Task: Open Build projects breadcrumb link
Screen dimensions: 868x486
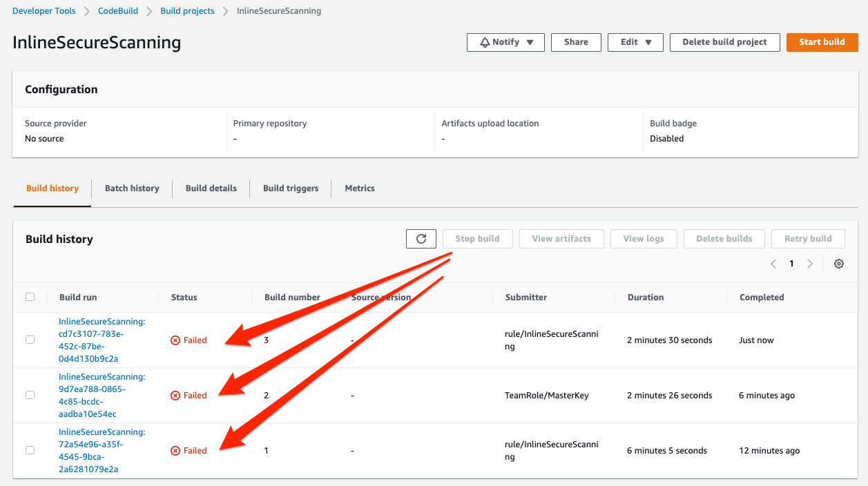Action: (x=187, y=11)
